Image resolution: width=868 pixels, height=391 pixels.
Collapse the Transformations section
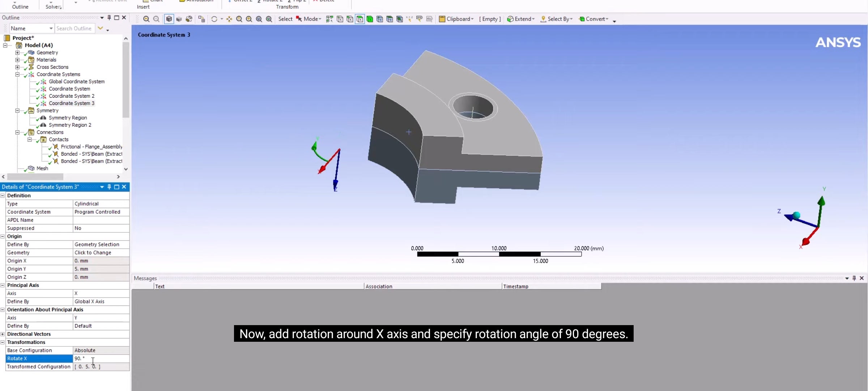pyautogui.click(x=3, y=342)
